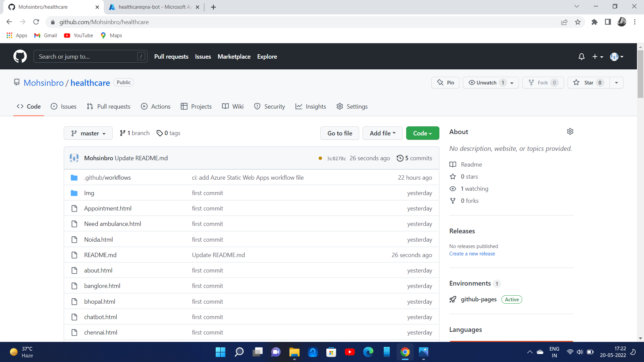Switch to healthcareqna-bot browser tab
644x362 pixels.
154,7
